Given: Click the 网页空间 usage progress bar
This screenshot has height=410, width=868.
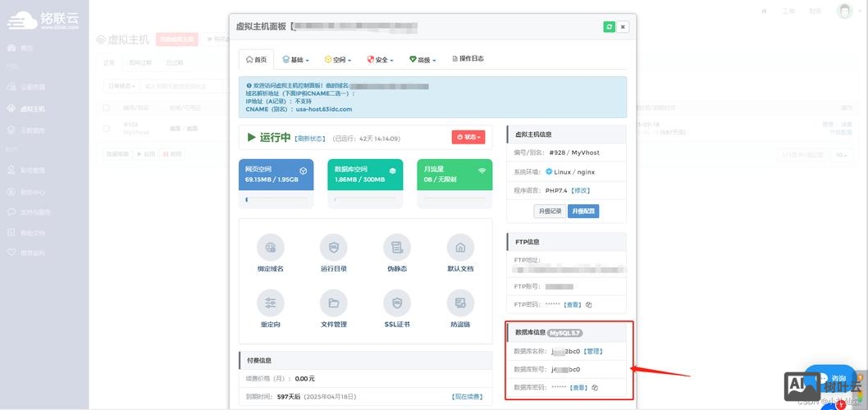Looking at the screenshot, I should pyautogui.click(x=276, y=199).
